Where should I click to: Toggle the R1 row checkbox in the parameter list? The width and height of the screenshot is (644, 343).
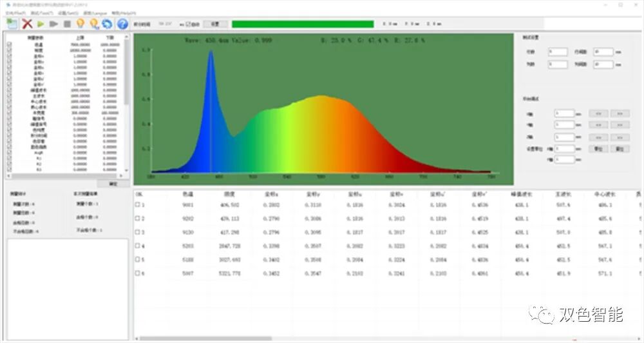pos(10,158)
